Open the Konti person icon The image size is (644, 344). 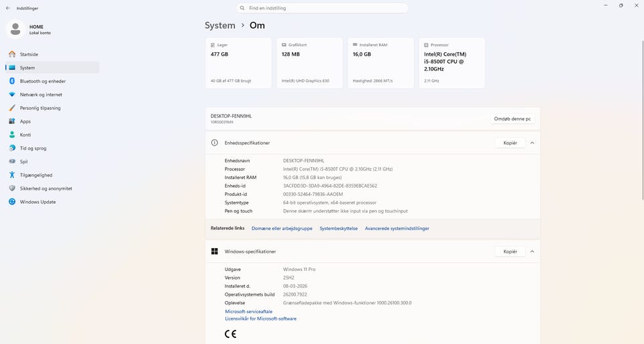[x=11, y=135]
